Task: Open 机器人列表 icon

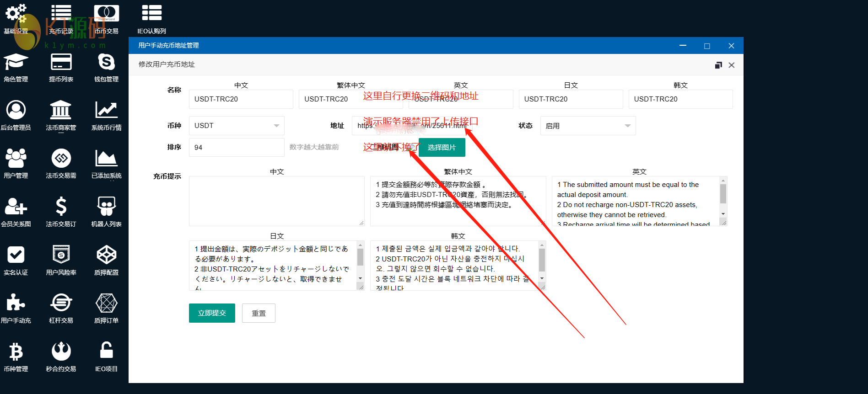Action: pyautogui.click(x=106, y=207)
